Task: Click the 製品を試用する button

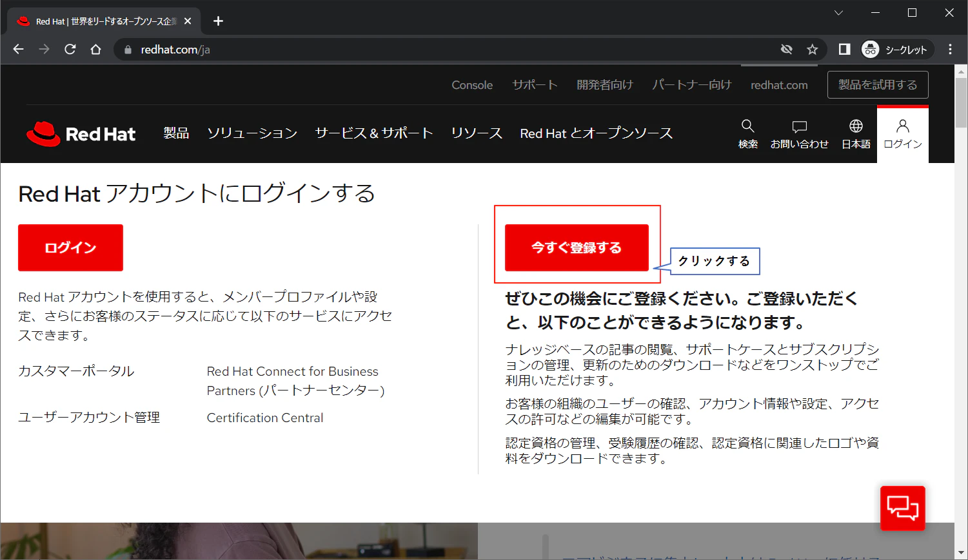Action: (x=878, y=84)
